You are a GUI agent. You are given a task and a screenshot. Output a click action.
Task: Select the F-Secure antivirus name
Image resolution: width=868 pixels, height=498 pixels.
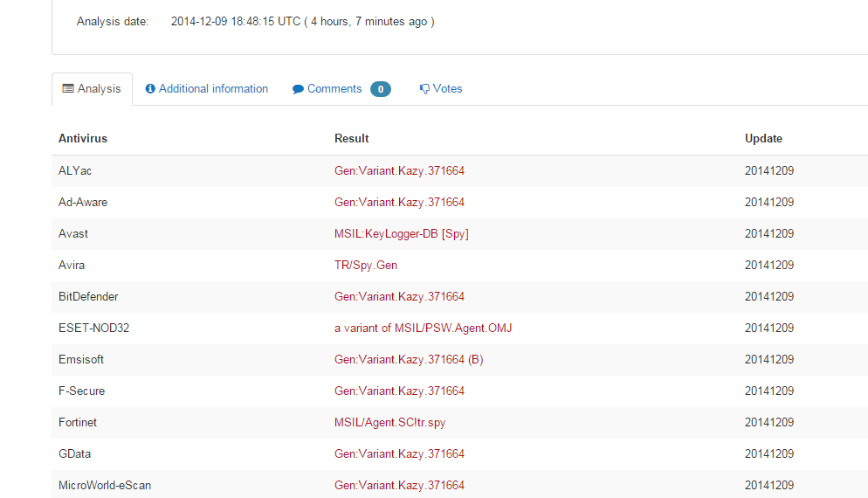81,391
